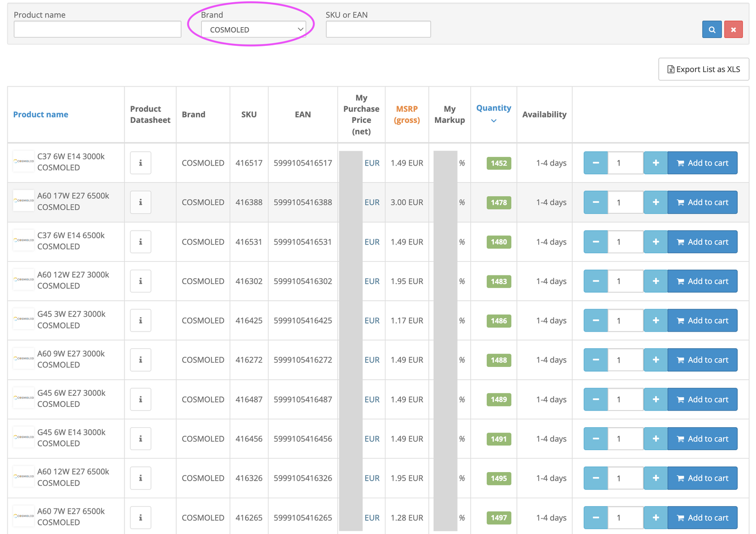756x534 pixels.
Task: Add G45 3W E27 3000k to cart
Action: tap(702, 320)
